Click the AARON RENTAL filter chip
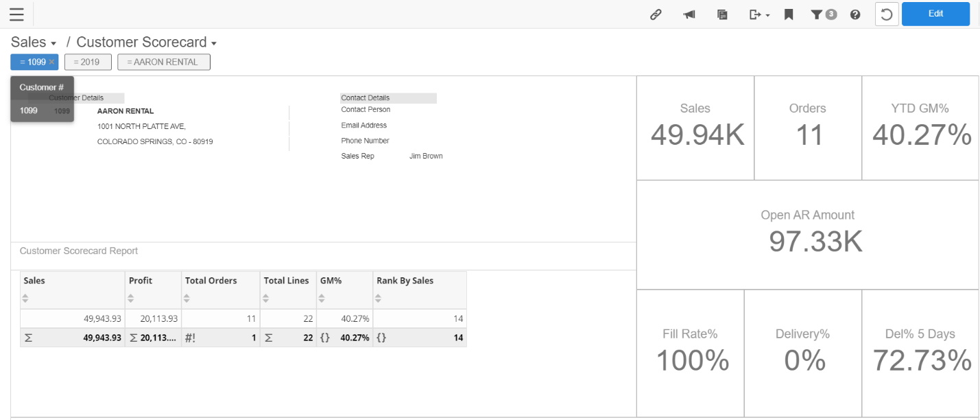Screen dimensions: 980x420 [x=163, y=62]
